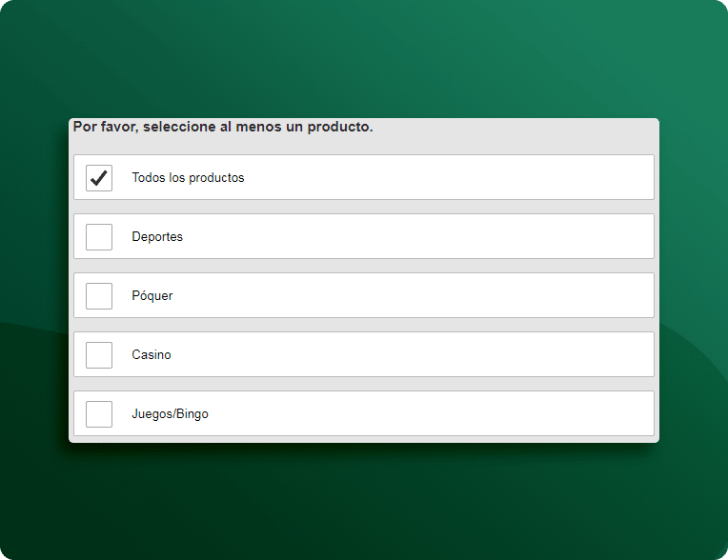Tick the Deportes checkbox

99,236
